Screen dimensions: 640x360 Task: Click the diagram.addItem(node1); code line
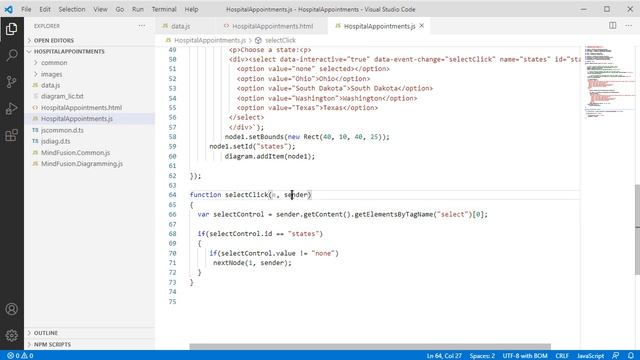(270, 156)
